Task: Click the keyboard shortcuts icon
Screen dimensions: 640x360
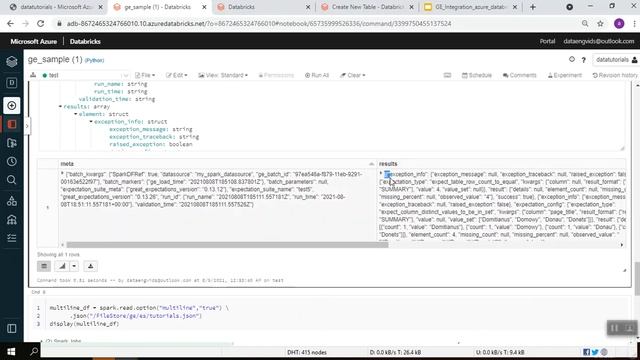Action: (x=447, y=75)
